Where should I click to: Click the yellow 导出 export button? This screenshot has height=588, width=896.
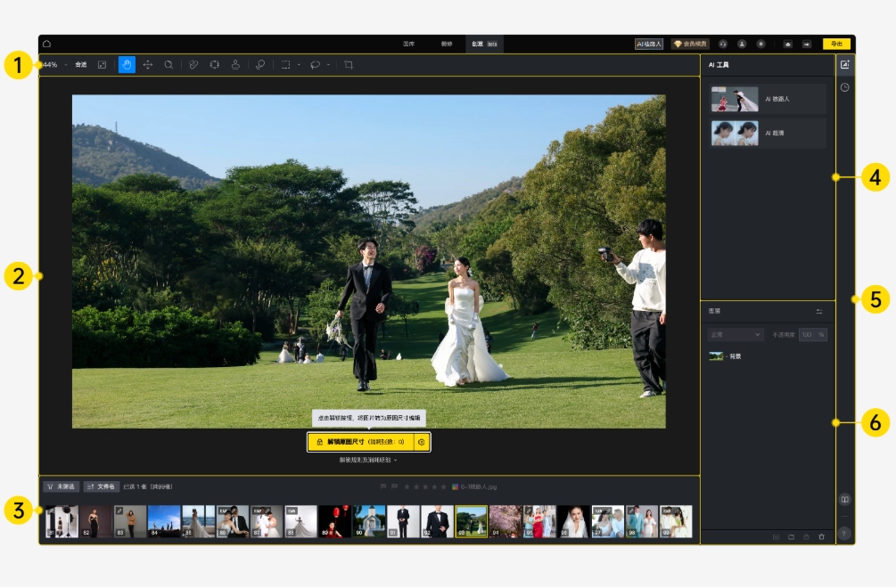pos(835,44)
